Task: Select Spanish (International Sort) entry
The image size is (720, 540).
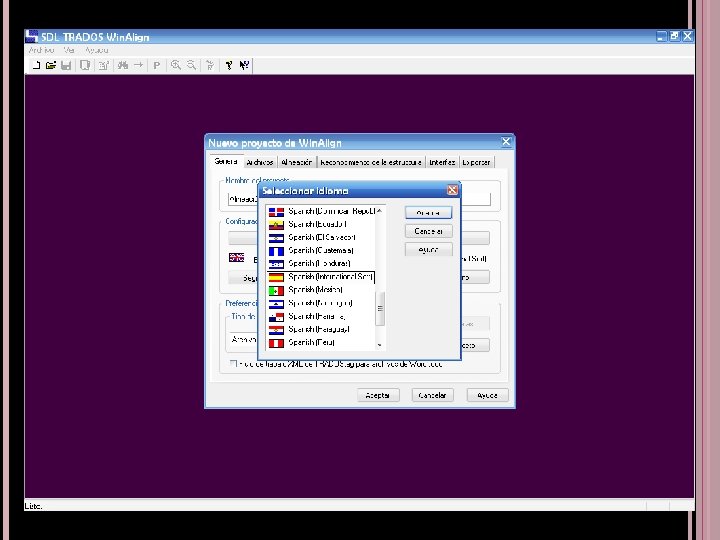Action: coord(321,277)
